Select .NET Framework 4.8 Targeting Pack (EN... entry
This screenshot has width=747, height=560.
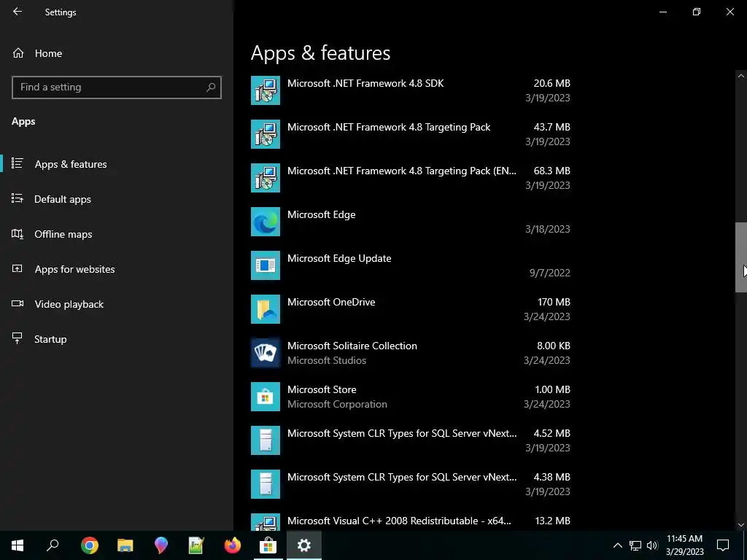click(411, 178)
